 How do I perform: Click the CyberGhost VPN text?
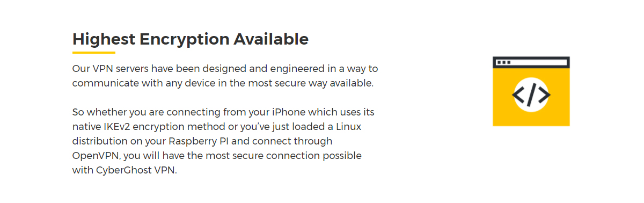click(135, 170)
